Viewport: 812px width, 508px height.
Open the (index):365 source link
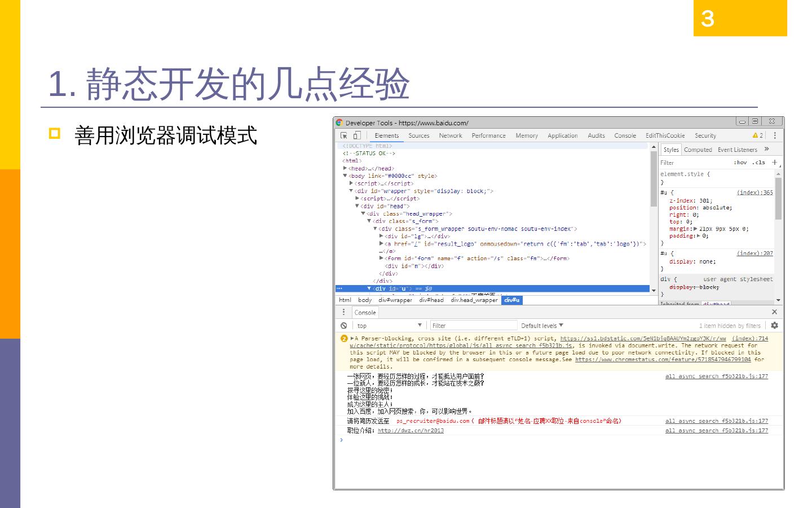755,192
